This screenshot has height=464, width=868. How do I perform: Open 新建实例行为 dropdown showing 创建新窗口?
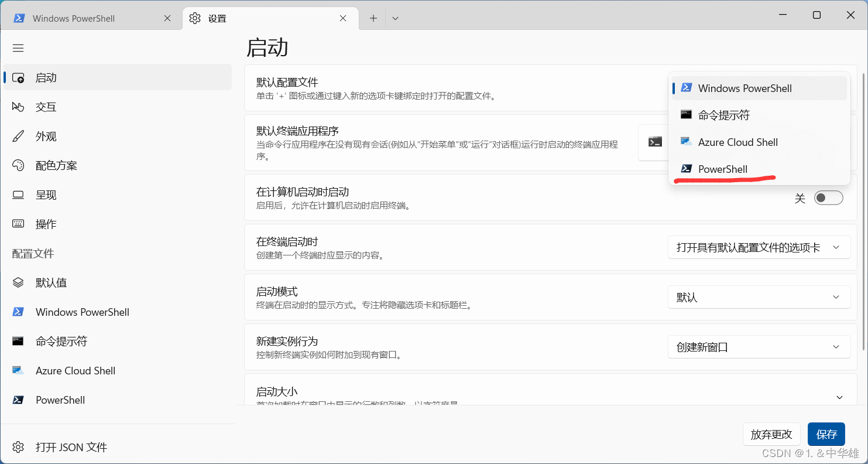click(x=759, y=347)
